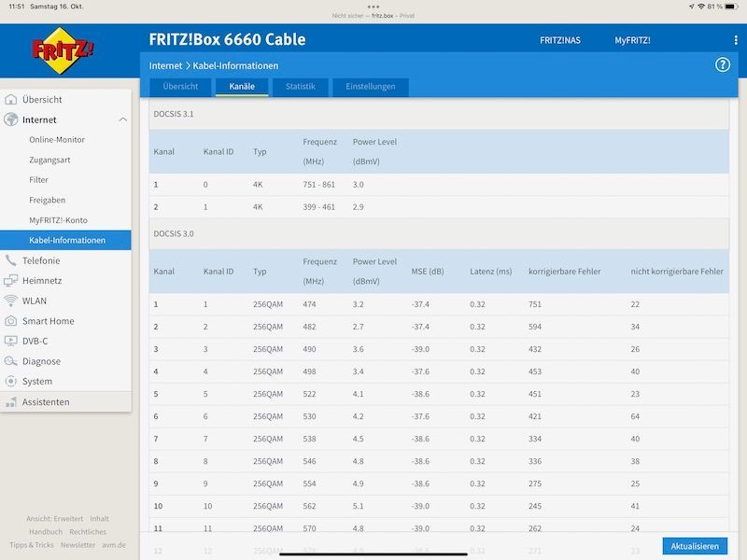This screenshot has height=560, width=747.
Task: Click the nicht korrigierbare Fehler header
Action: pos(677,272)
